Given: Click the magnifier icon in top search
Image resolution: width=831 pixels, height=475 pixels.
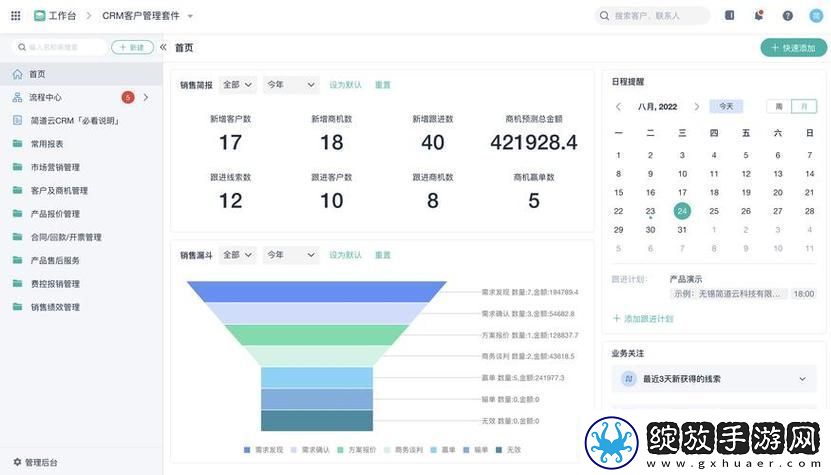Looking at the screenshot, I should tap(604, 16).
